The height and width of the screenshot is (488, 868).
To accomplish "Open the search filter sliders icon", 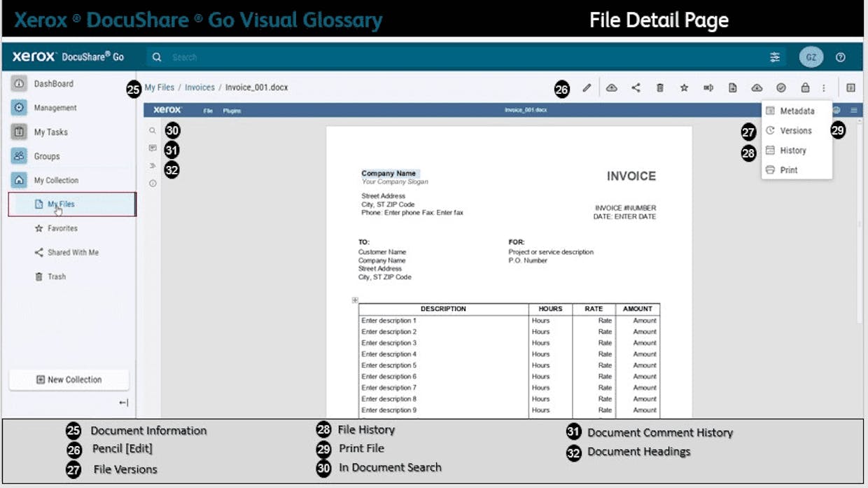I will [775, 57].
